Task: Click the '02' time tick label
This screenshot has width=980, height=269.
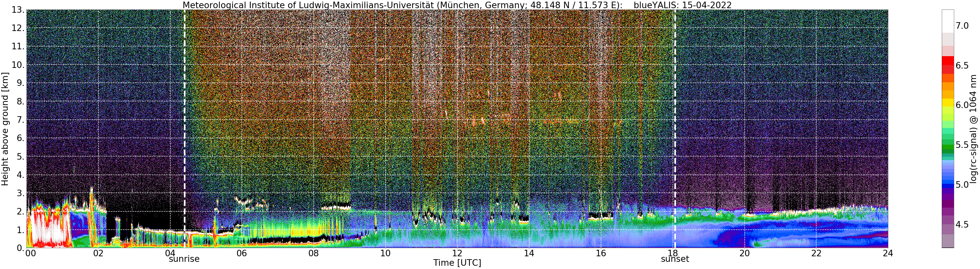Action: (x=98, y=253)
